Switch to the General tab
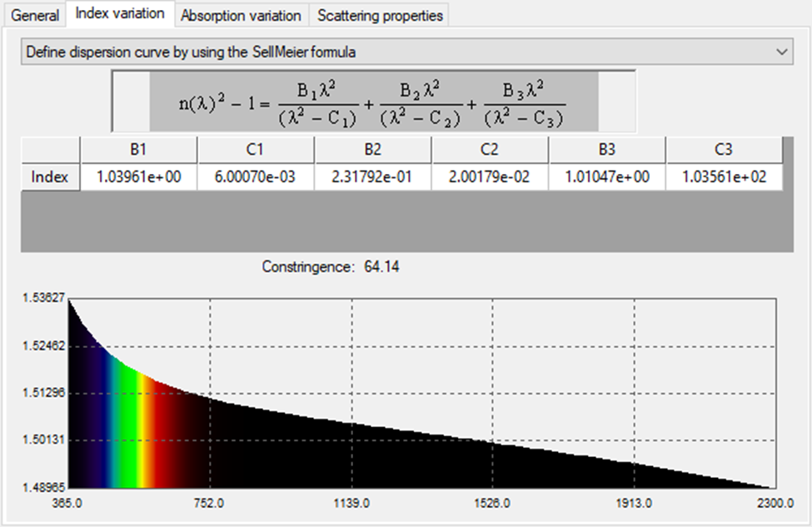This screenshot has width=812, height=527. (x=35, y=16)
